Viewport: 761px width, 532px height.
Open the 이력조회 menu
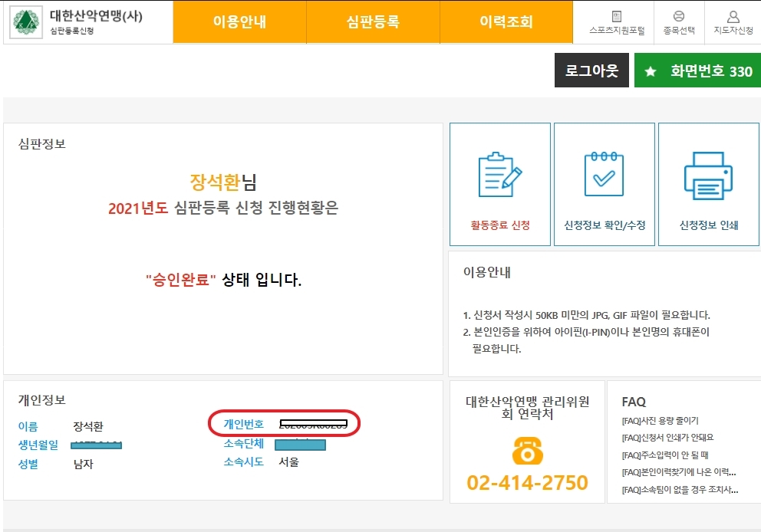pos(506,21)
